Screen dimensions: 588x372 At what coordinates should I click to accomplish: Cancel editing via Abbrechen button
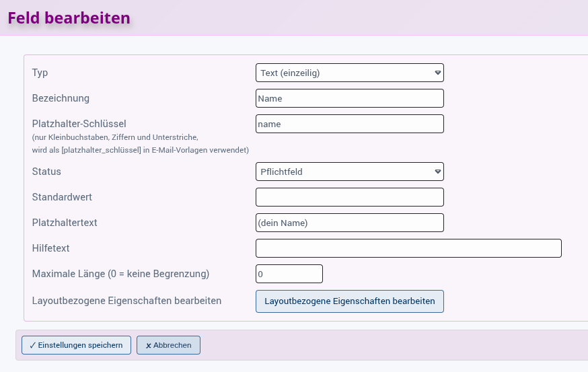(x=168, y=345)
